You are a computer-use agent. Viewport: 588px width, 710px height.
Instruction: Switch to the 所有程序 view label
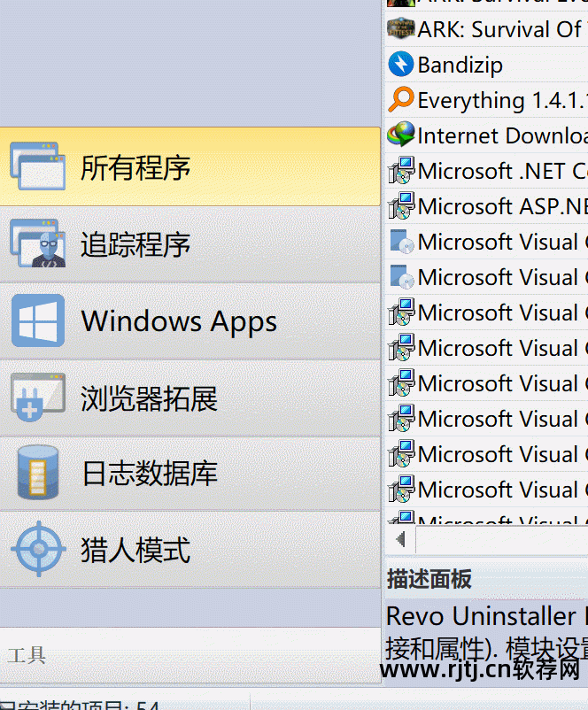(135, 167)
